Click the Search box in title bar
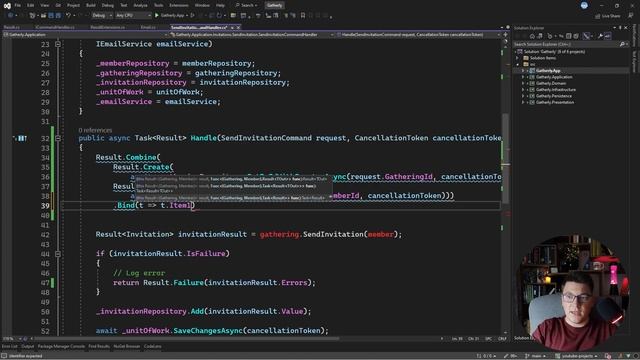Image resolution: width=640 pixels, height=360 pixels. pyautogui.click(x=247, y=5)
